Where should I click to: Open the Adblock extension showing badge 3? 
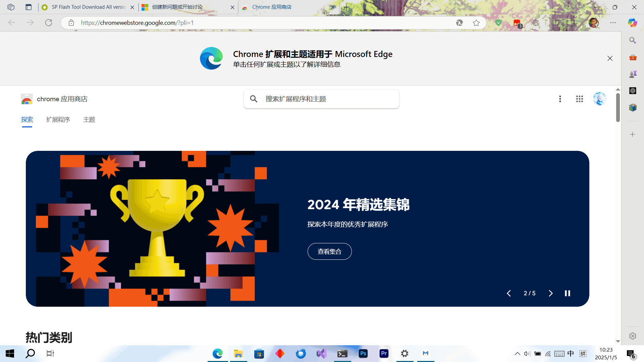517,23
